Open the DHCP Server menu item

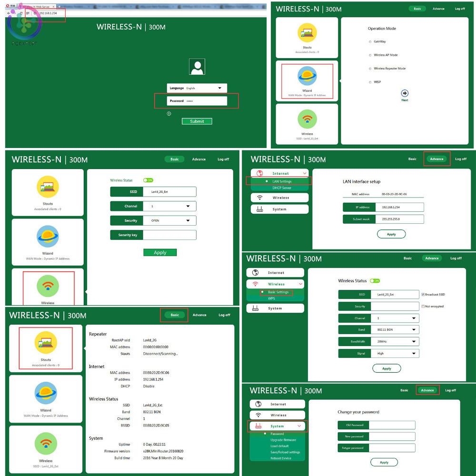point(282,188)
